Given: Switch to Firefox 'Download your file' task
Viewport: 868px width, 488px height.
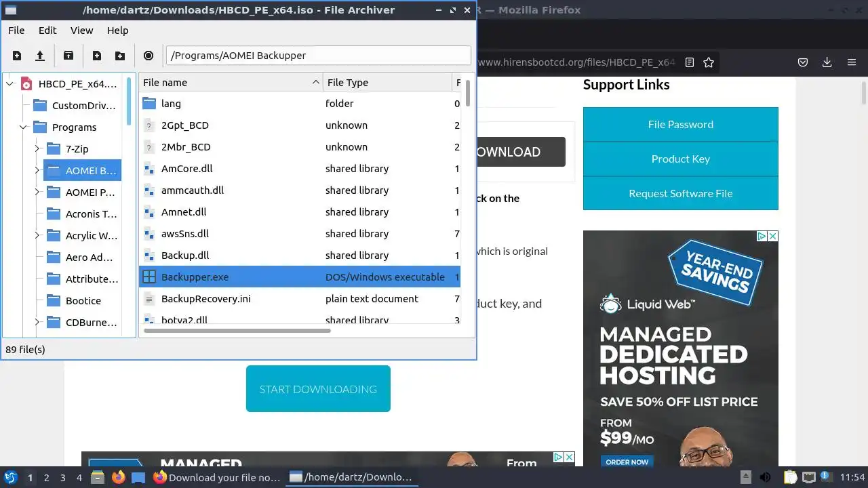Looking at the screenshot, I should click(217, 477).
